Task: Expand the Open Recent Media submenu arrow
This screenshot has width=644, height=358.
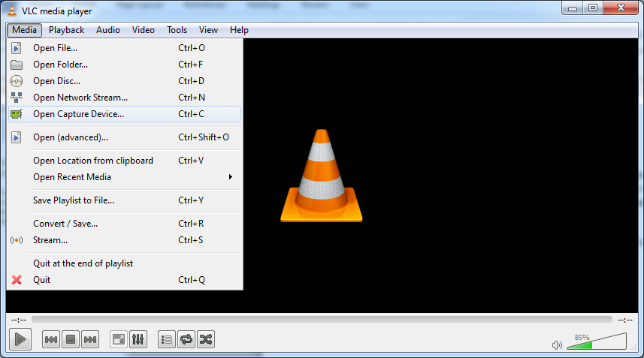Action: coord(231,176)
